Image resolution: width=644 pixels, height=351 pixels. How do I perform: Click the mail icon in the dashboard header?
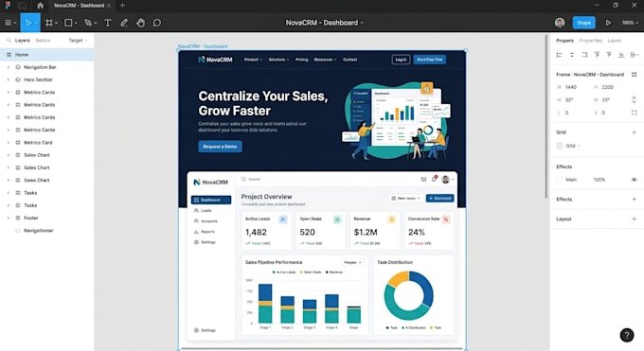tap(423, 180)
